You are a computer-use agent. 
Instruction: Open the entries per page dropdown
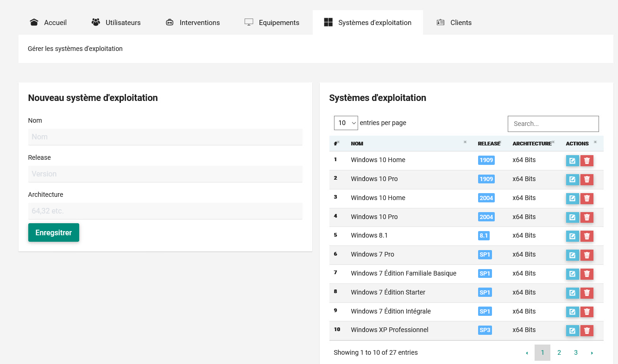(x=346, y=123)
